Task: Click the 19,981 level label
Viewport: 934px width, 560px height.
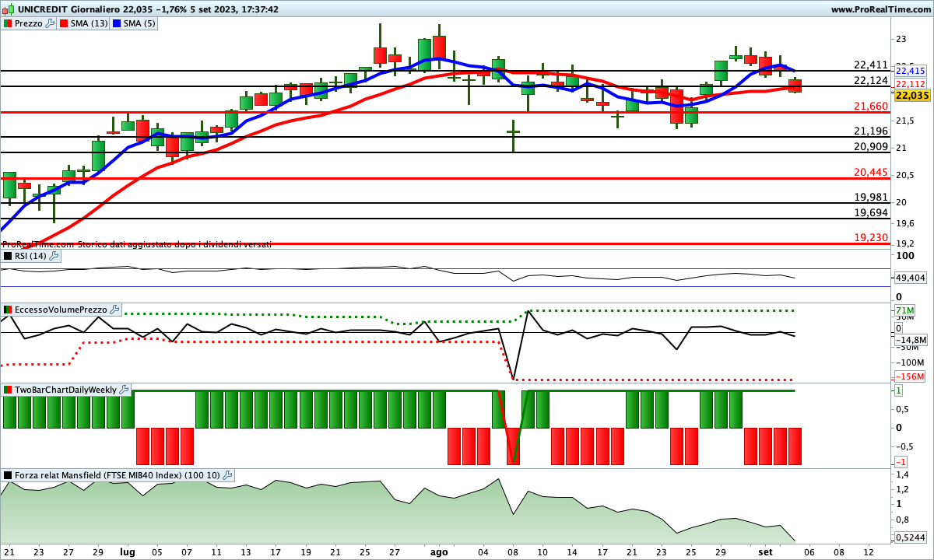Action: pos(871,197)
